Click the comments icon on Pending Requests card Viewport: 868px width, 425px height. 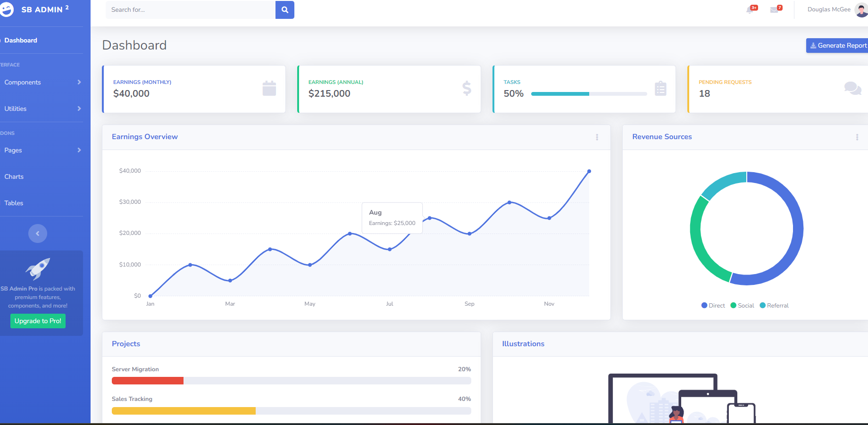(853, 88)
